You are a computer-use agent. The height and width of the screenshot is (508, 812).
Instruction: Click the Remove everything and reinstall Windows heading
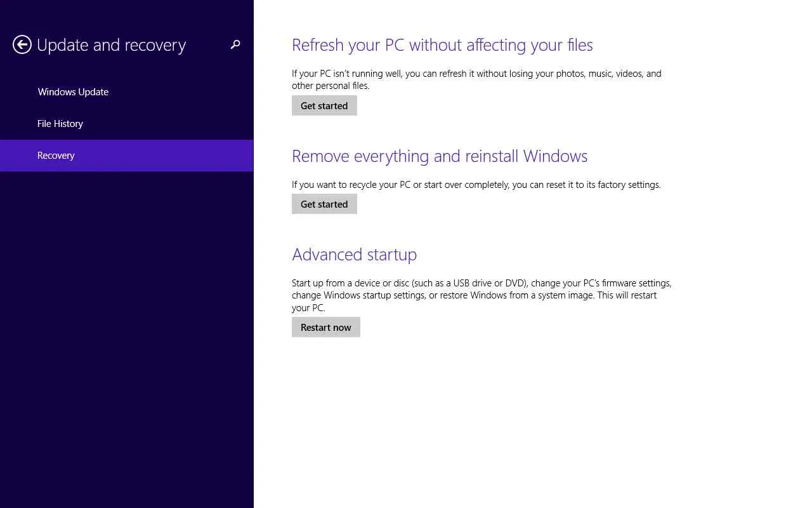point(440,156)
